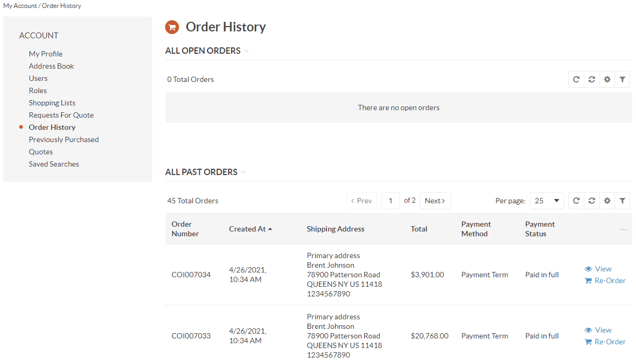Click reset icon in open orders toolbar
The height and width of the screenshot is (364, 636).
(591, 79)
